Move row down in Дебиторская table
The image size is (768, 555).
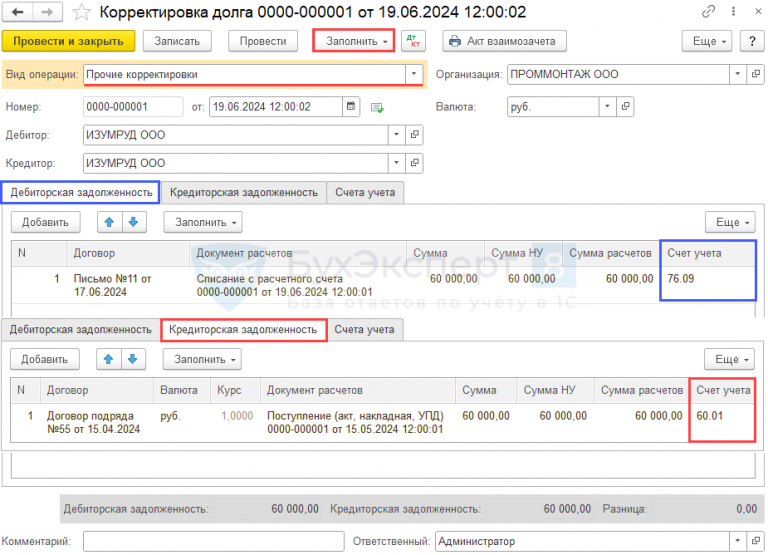(133, 222)
